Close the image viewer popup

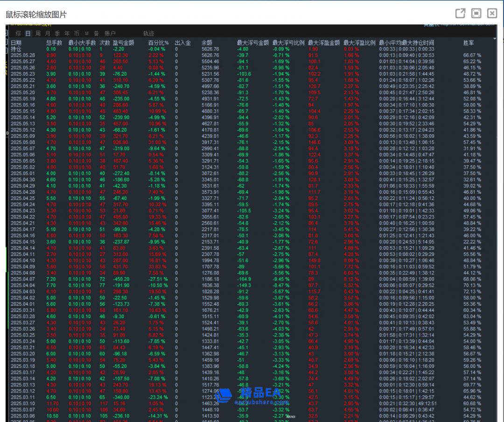coord(492,14)
